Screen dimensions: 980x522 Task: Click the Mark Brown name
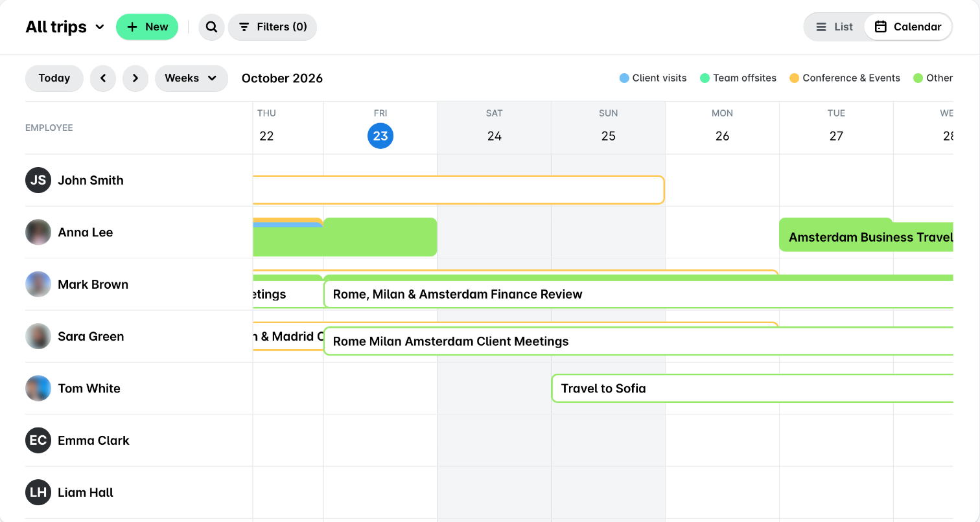(x=93, y=284)
